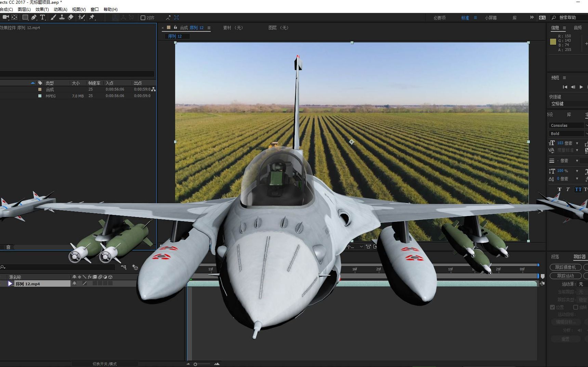
Task: Open font size 像素 dropdown arrow
Action: point(577,143)
